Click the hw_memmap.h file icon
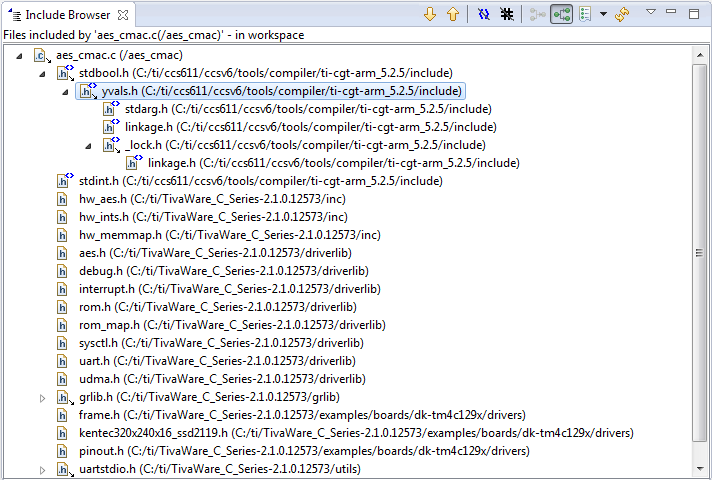712x480 pixels. point(62,235)
